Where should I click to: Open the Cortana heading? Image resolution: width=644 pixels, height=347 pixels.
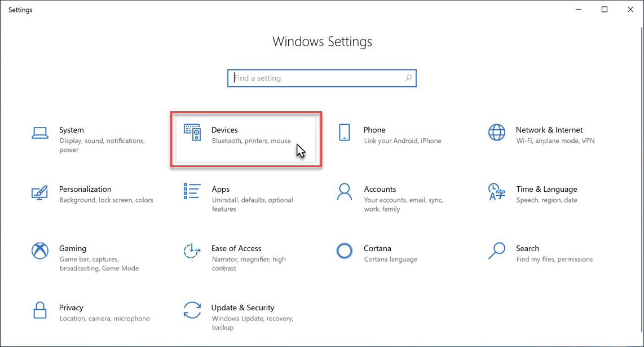click(x=377, y=248)
